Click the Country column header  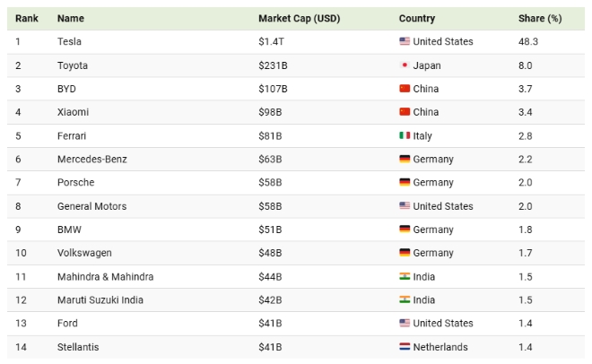(417, 19)
